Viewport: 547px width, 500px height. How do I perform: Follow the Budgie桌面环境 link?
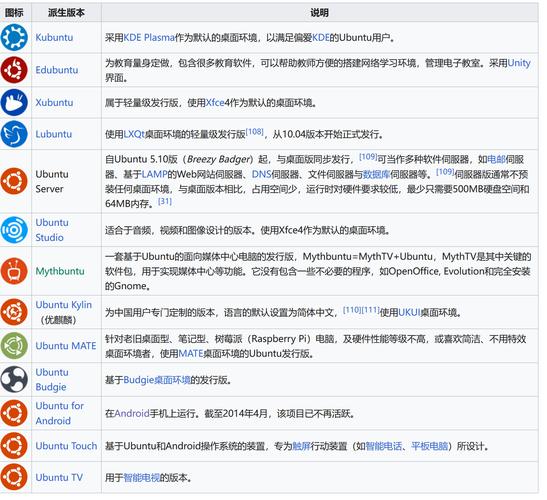(157, 380)
